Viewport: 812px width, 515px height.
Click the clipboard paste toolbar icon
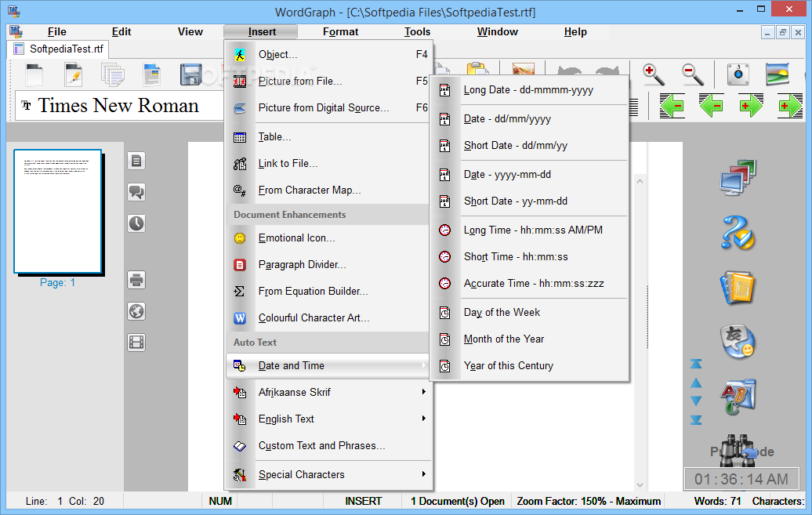pyautogui.click(x=477, y=69)
